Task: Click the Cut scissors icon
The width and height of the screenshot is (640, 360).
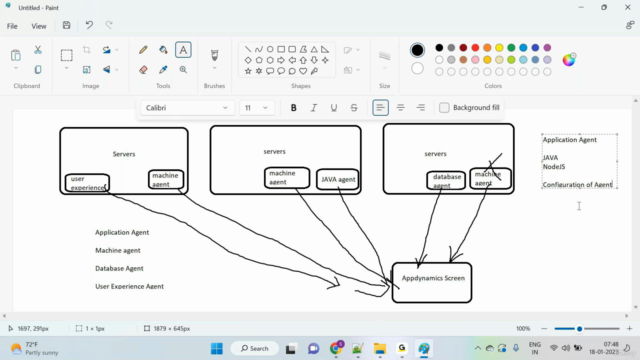Action: pyautogui.click(x=38, y=50)
